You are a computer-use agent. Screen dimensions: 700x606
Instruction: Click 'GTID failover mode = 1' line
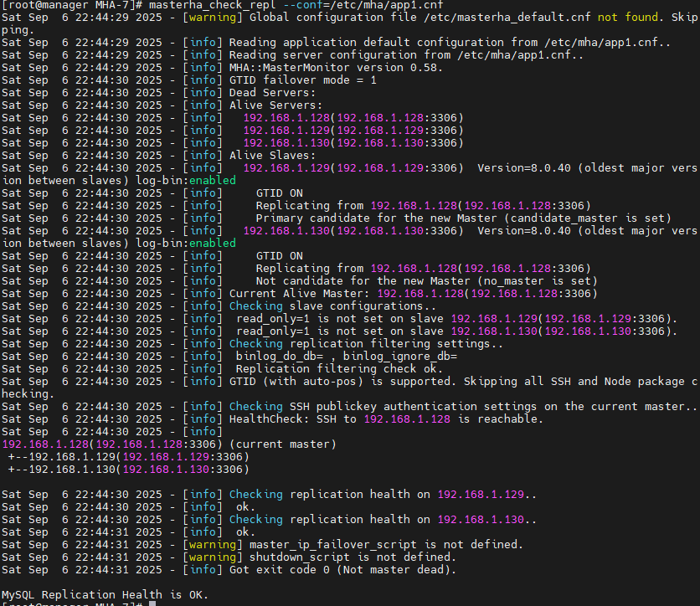[x=302, y=80]
